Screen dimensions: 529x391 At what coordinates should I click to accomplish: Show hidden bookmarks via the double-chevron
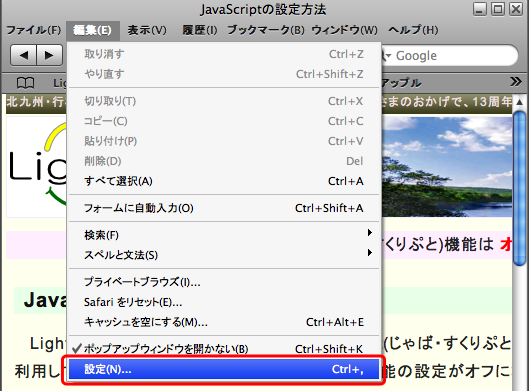[516, 81]
